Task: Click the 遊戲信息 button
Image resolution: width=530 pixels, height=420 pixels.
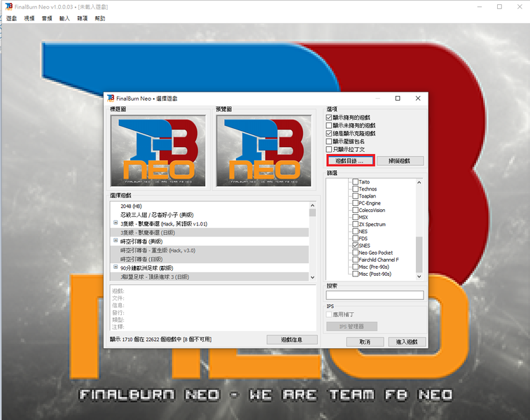Action: point(292,339)
